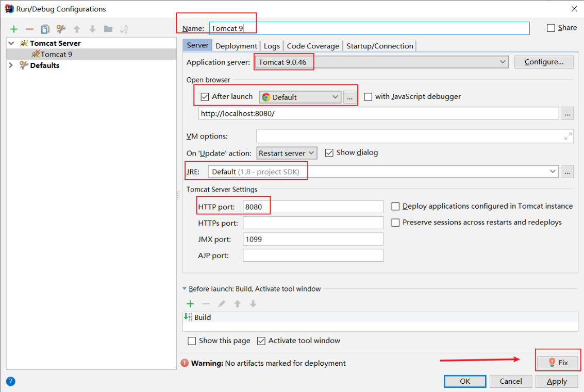Open the Application server dropdown
Image resolution: width=584 pixels, height=392 pixels.
[x=382, y=62]
